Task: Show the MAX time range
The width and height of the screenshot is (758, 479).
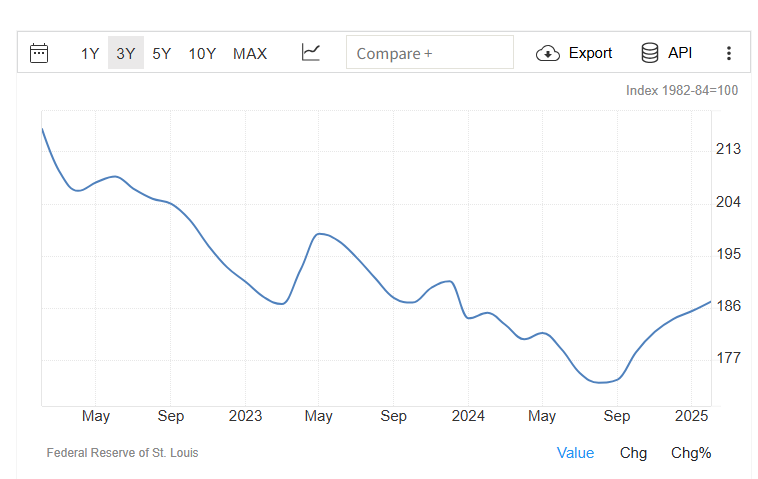Action: pyautogui.click(x=250, y=53)
